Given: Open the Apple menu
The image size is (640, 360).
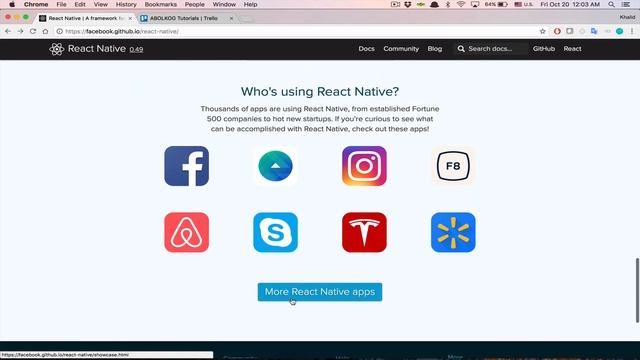Looking at the screenshot, I should [x=12, y=4].
